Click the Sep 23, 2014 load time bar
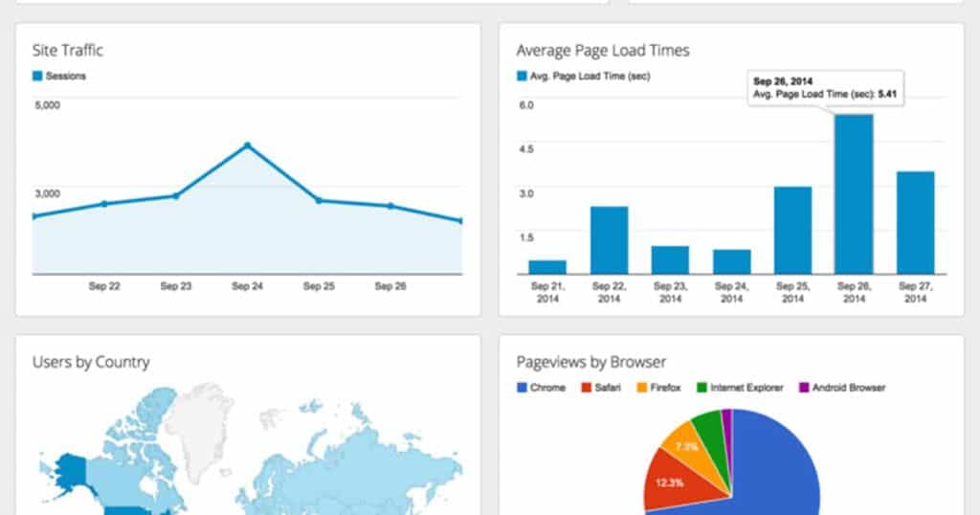 pyautogui.click(x=670, y=260)
